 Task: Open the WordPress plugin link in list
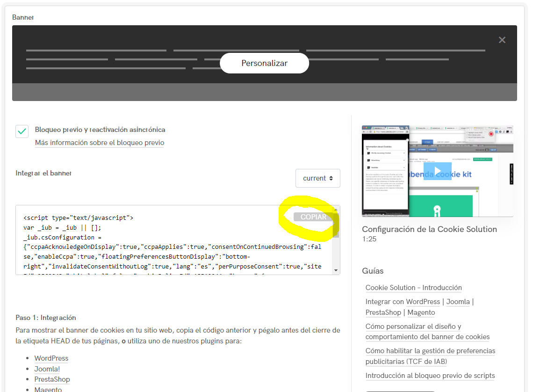51,358
